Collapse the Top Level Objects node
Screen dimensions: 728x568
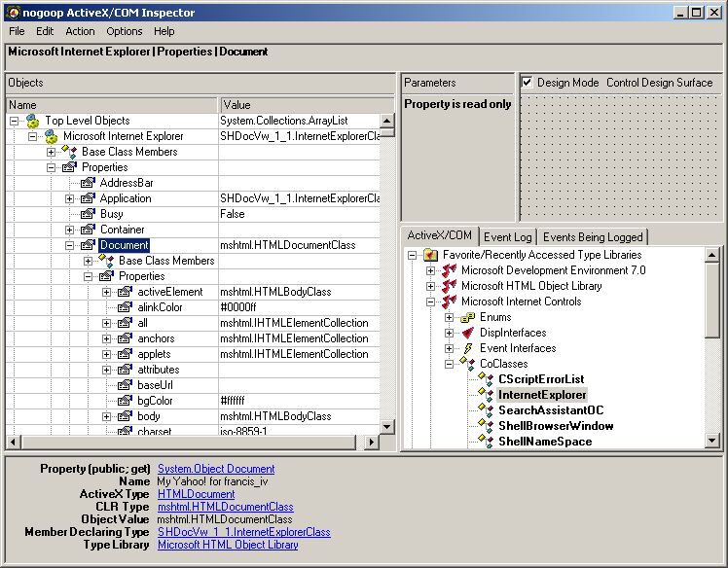[14, 122]
